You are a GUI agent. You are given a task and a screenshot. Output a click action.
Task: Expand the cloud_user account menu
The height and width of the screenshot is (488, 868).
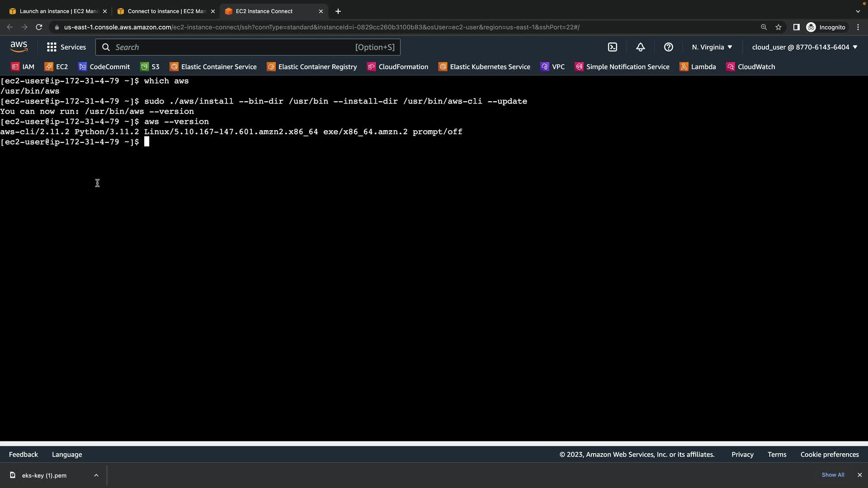[x=805, y=47]
